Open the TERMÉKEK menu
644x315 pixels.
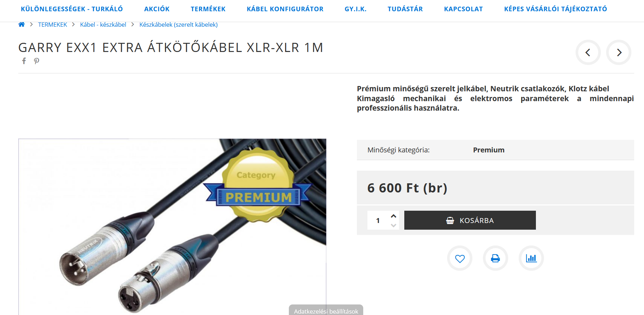click(208, 9)
